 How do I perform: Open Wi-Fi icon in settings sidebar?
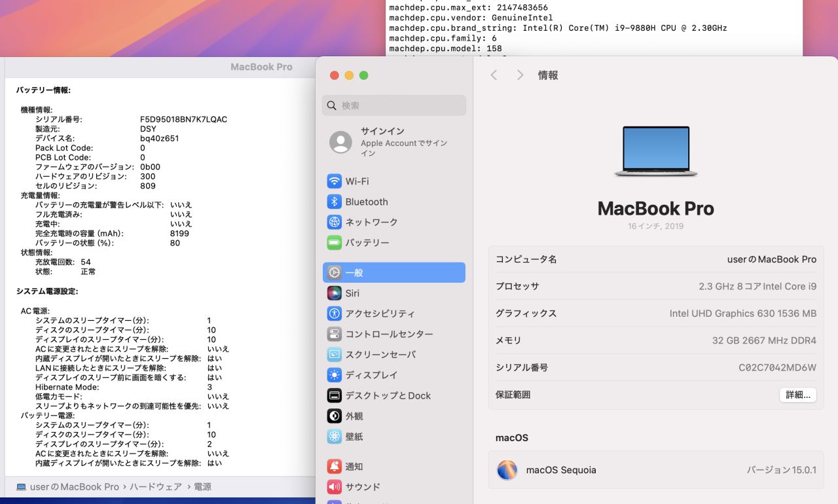pos(335,181)
